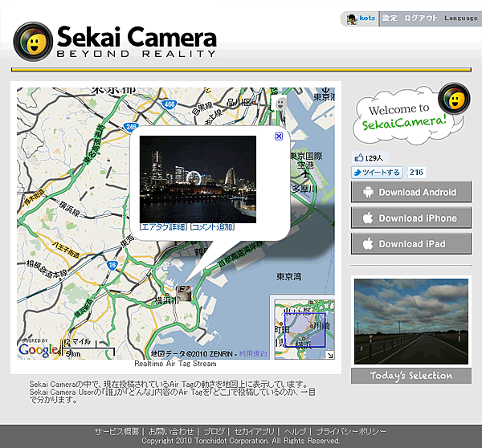Click the Today's Selection label button

pos(411,376)
